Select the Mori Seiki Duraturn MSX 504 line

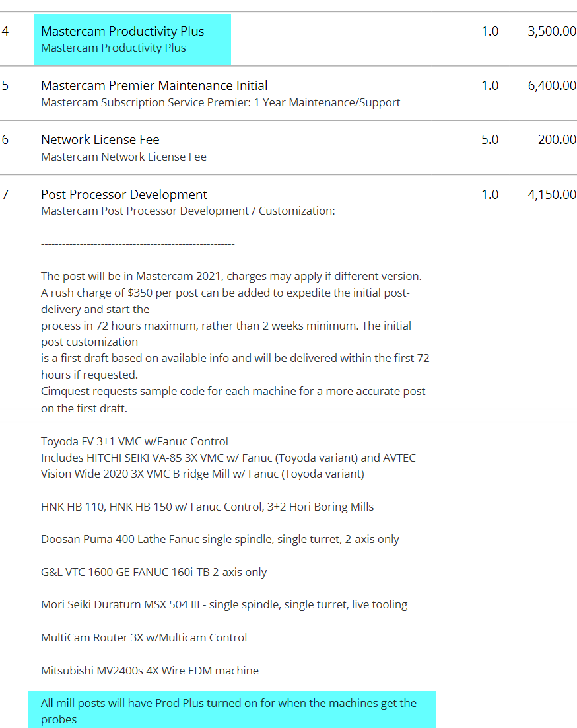(224, 604)
